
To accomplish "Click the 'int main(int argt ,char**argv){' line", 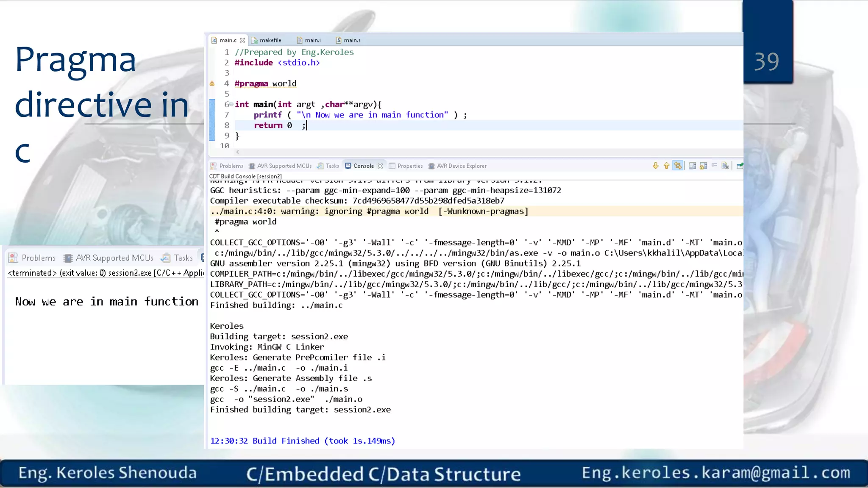I will [x=308, y=104].
